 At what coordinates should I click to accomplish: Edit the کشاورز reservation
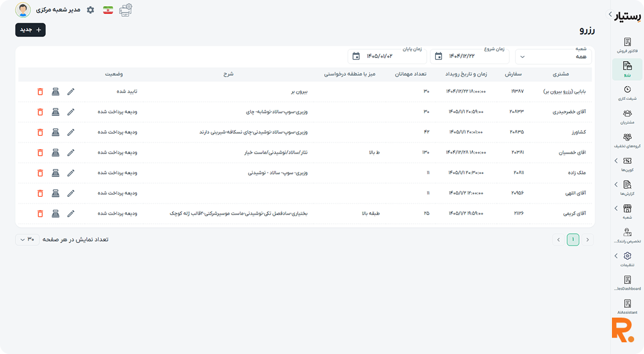[71, 133]
